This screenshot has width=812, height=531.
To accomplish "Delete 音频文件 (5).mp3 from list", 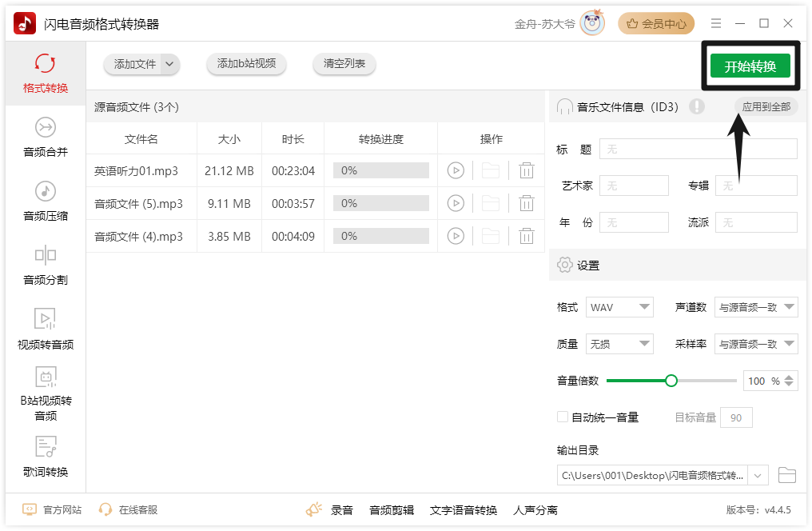I will click(527, 204).
